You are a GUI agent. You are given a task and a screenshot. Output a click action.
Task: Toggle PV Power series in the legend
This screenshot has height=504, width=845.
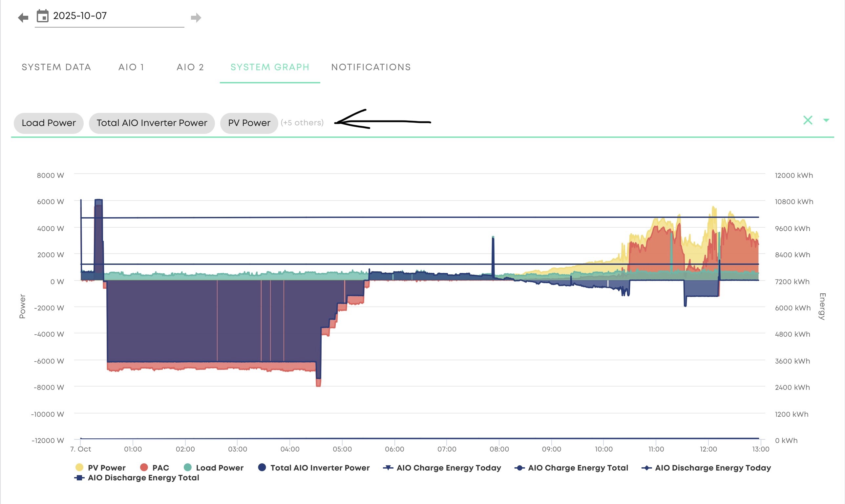point(106,468)
